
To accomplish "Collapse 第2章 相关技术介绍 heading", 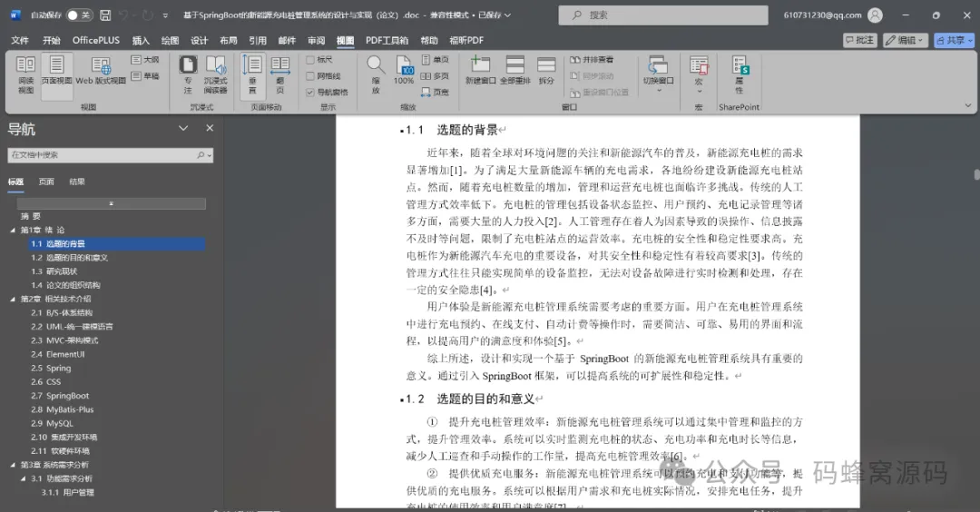I will point(13,299).
